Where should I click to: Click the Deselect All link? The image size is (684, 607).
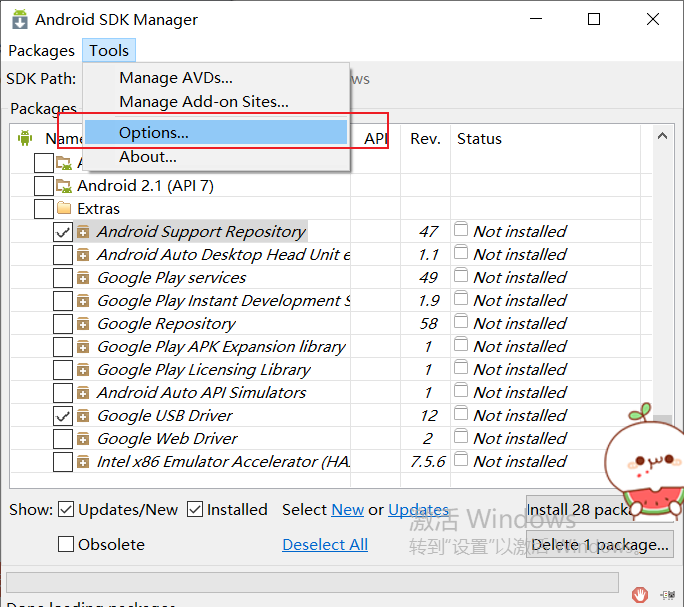(325, 545)
